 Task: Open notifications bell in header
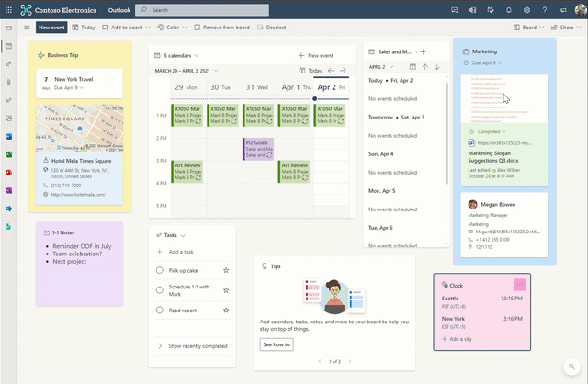pos(508,10)
